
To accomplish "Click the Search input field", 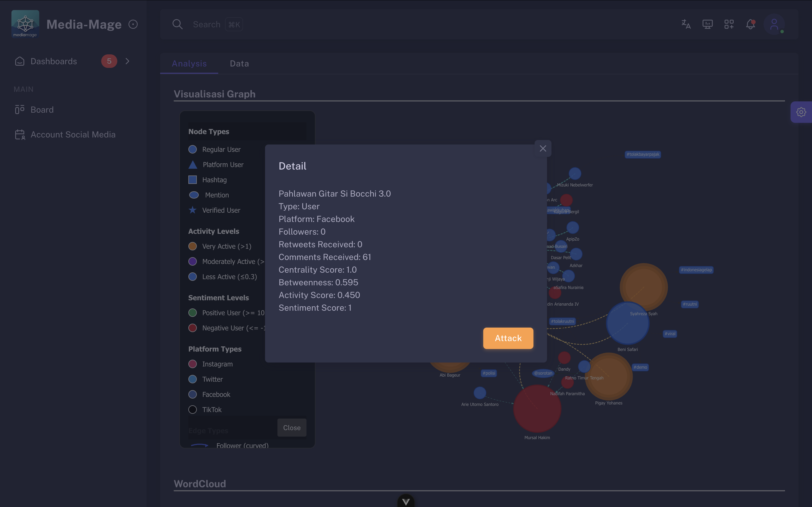I will point(207,24).
